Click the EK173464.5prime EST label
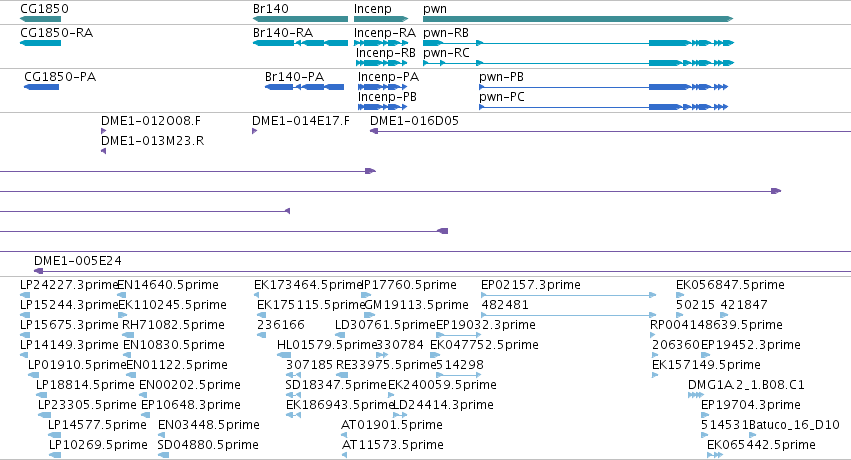851x460 pixels. (308, 285)
